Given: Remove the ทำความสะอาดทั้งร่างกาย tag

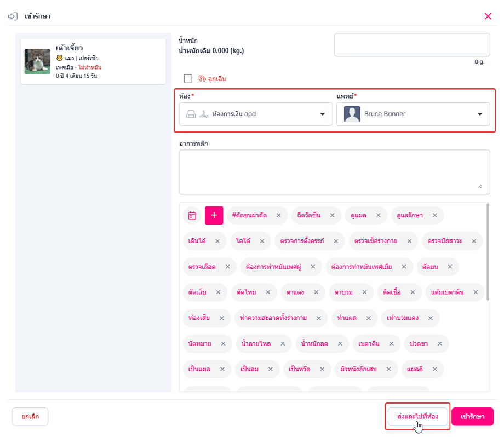Looking at the screenshot, I should click(318, 318).
